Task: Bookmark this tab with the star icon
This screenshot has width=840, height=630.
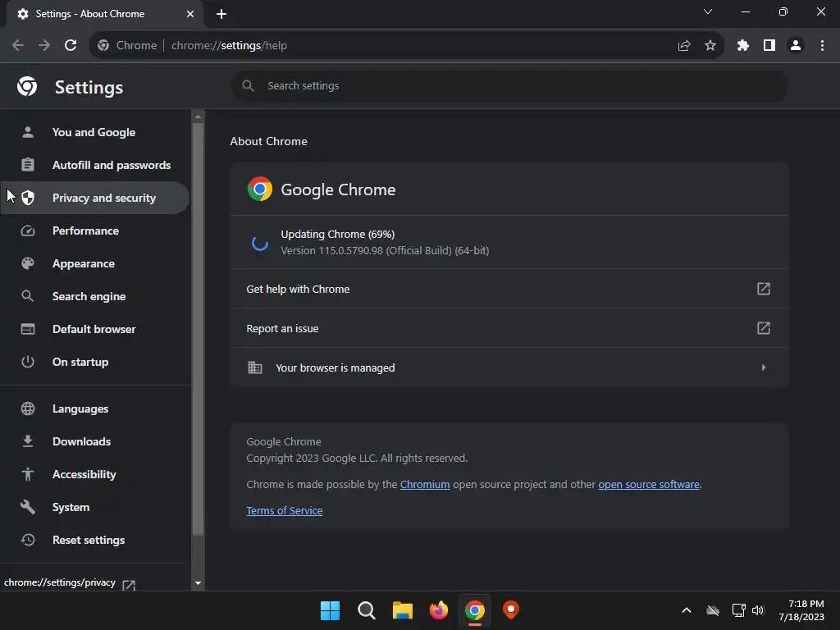Action: 710,46
